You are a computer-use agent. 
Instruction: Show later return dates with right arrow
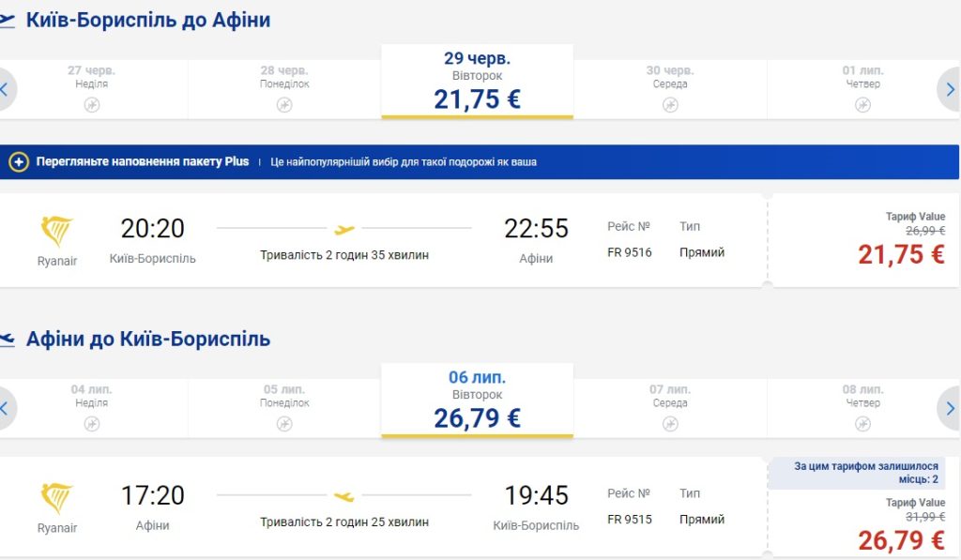pyautogui.click(x=949, y=408)
